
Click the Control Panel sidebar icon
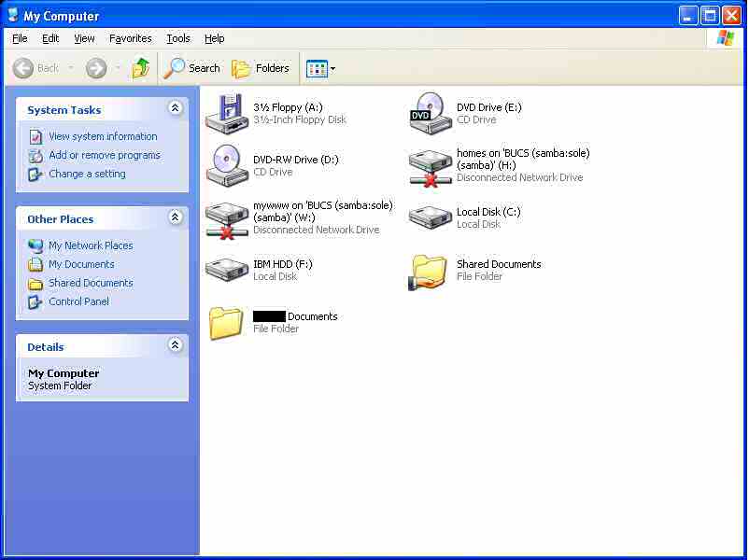pyautogui.click(x=35, y=301)
